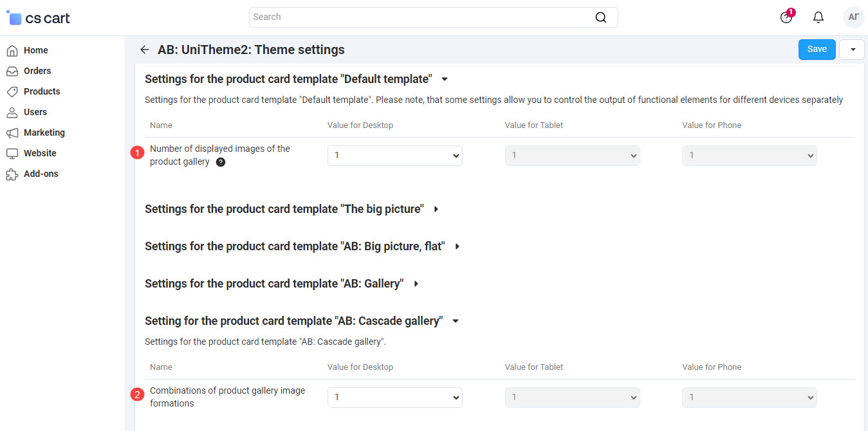
Task: Open Desktop dropdown for number of displayed images
Action: (395, 156)
